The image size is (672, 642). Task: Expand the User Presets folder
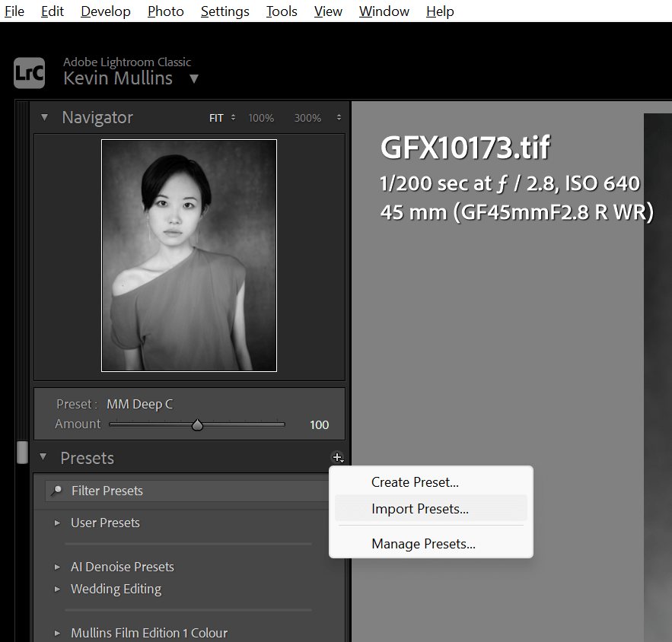pos(59,523)
